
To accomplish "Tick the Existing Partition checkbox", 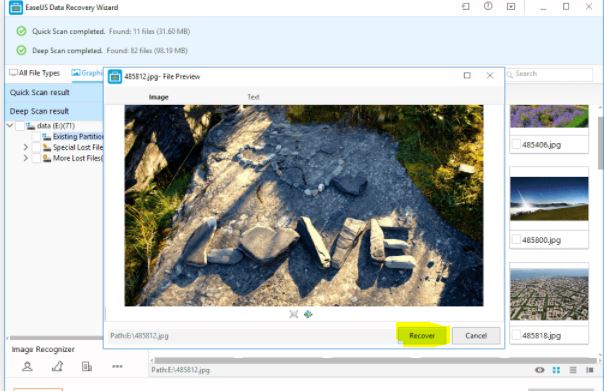I will (x=36, y=137).
